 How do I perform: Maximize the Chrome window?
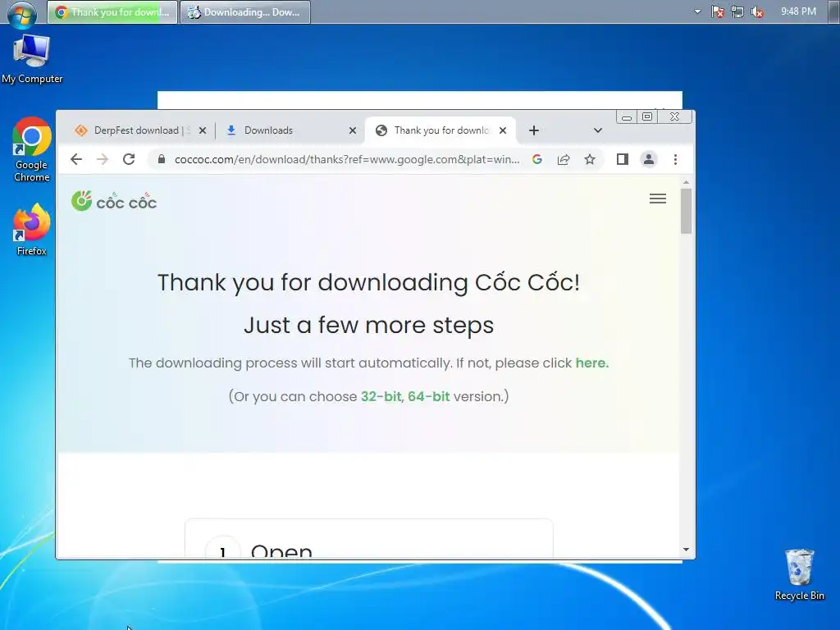pos(647,116)
